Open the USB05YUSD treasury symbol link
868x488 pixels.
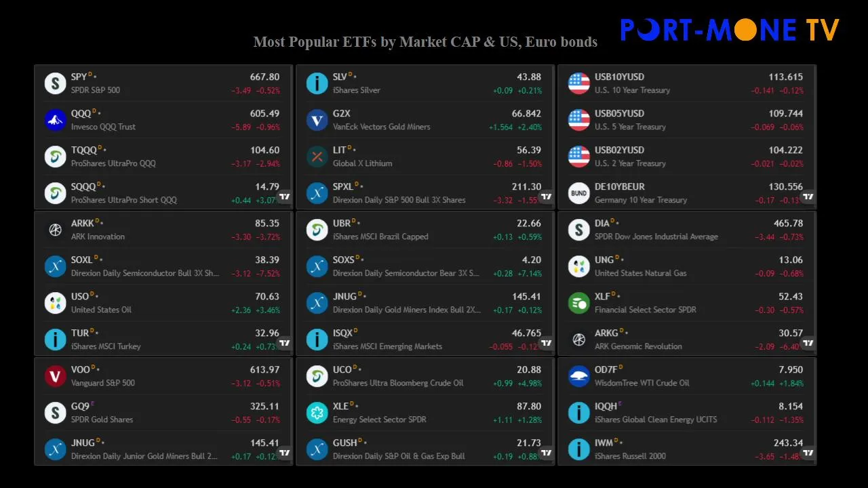619,114
